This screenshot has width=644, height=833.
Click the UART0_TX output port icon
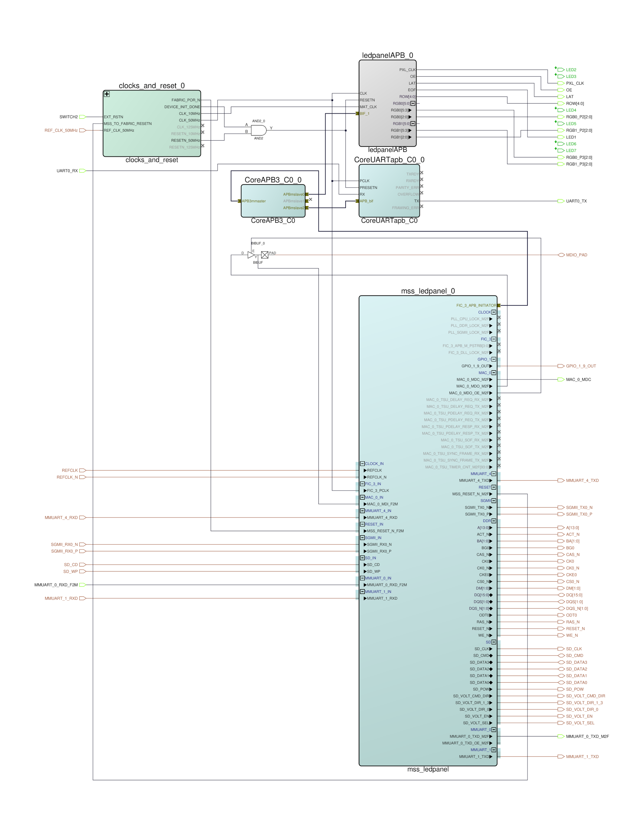[x=561, y=201]
